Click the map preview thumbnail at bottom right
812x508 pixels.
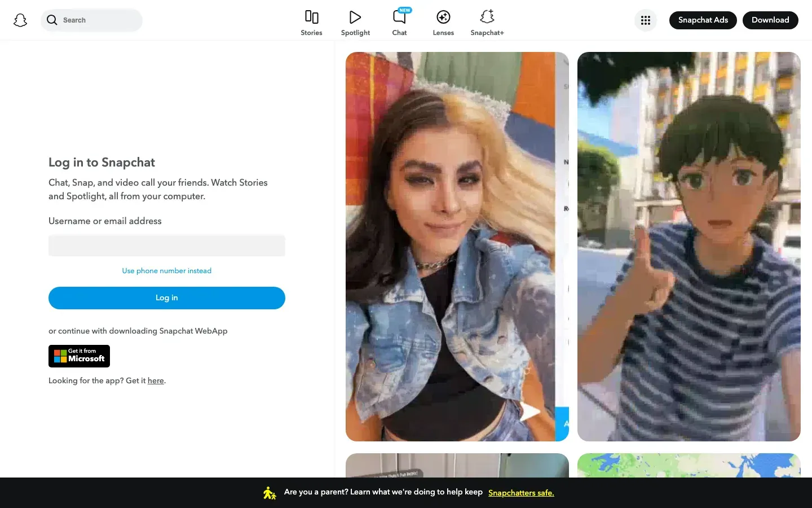coord(689,468)
